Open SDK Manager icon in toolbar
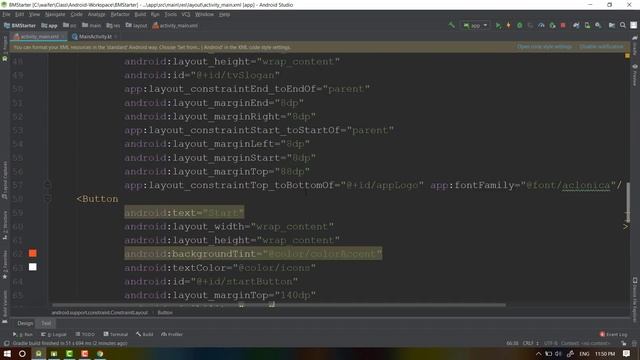Viewport: 640px width, 360px height. pyautogui.click(x=598, y=25)
